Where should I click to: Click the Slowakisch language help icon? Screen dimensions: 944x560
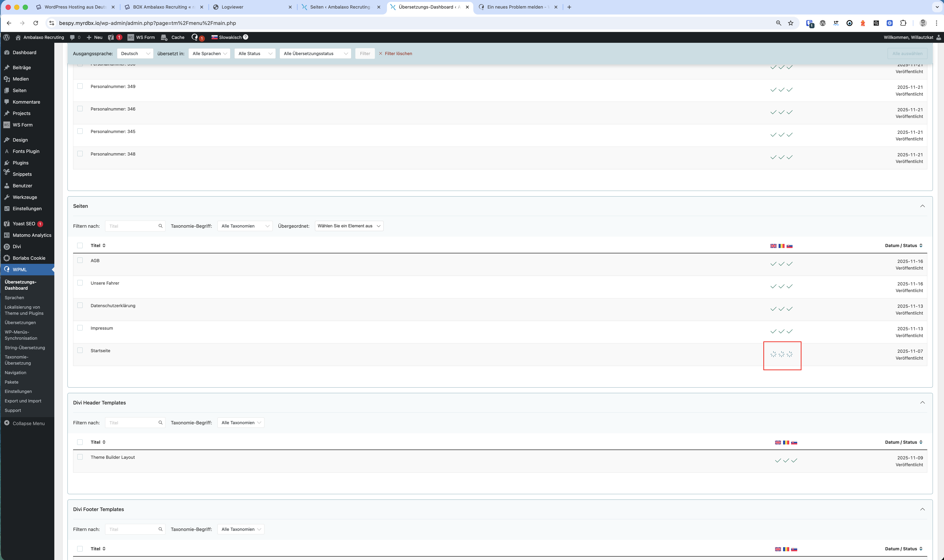(x=246, y=37)
